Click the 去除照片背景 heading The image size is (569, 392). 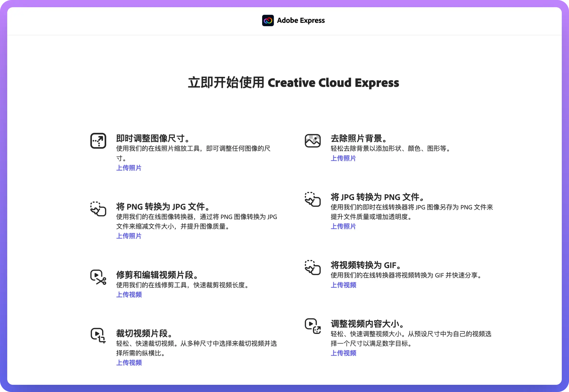[359, 139]
